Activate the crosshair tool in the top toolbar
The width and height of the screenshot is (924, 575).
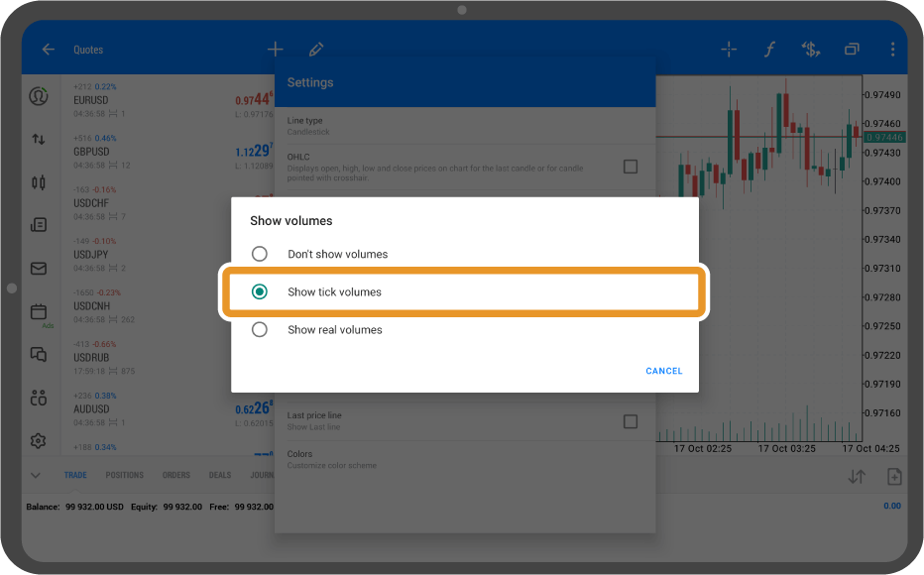point(729,50)
